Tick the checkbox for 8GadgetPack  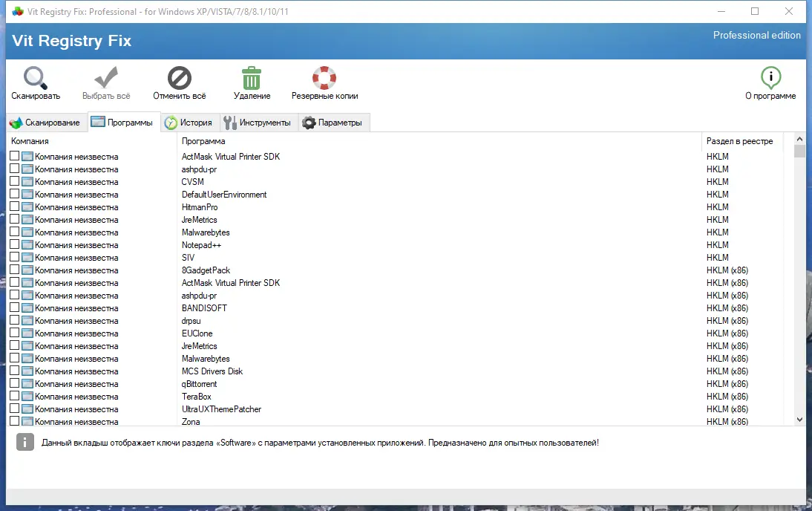(15, 270)
